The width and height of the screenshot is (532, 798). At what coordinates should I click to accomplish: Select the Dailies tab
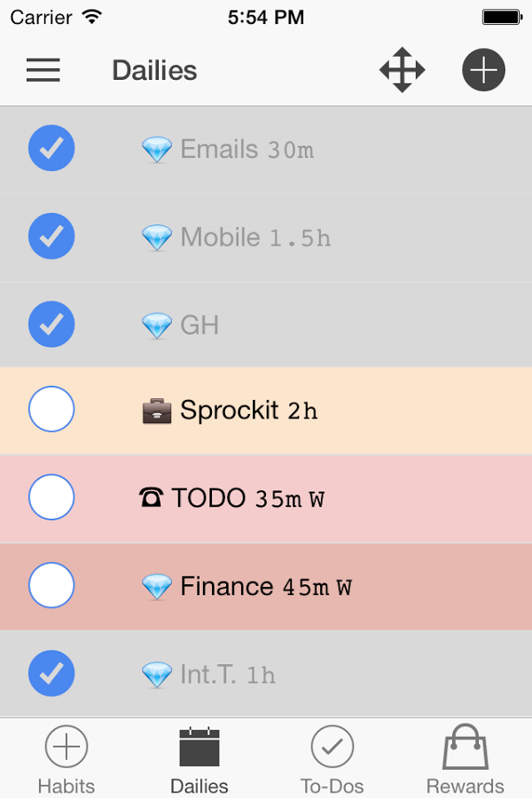pos(199,759)
